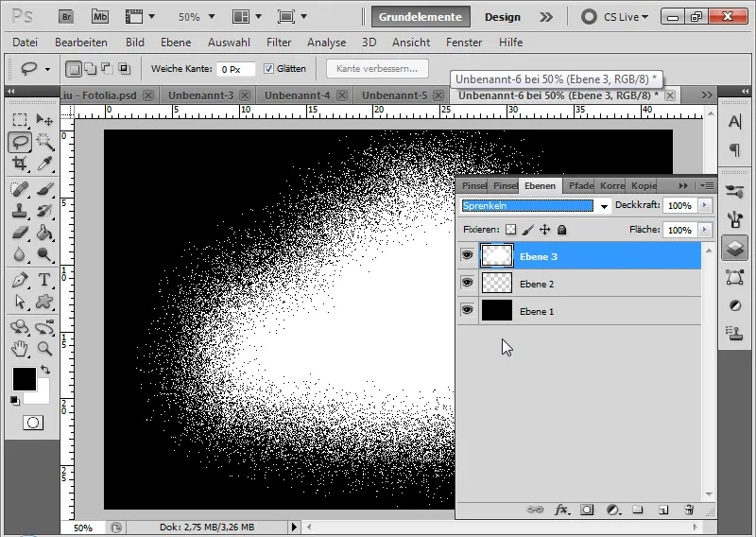Open the Lasso tool preset picker

pos(47,69)
